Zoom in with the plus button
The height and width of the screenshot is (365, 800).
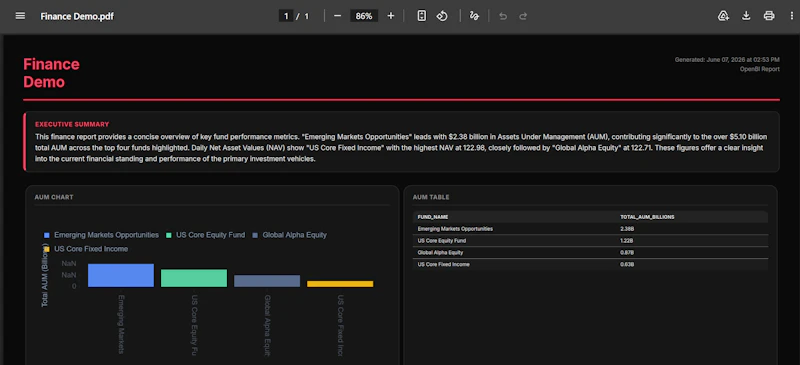[x=391, y=16]
